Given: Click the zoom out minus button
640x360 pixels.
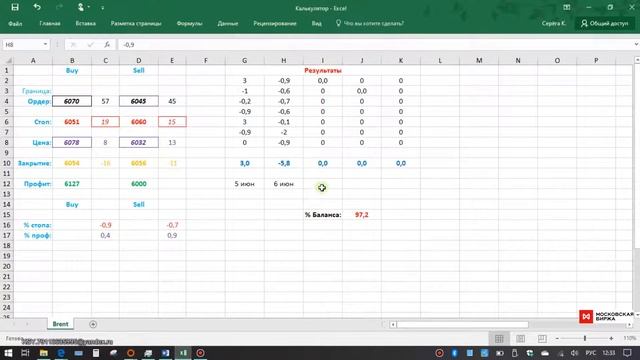Looking at the screenshot, I should click(557, 338).
